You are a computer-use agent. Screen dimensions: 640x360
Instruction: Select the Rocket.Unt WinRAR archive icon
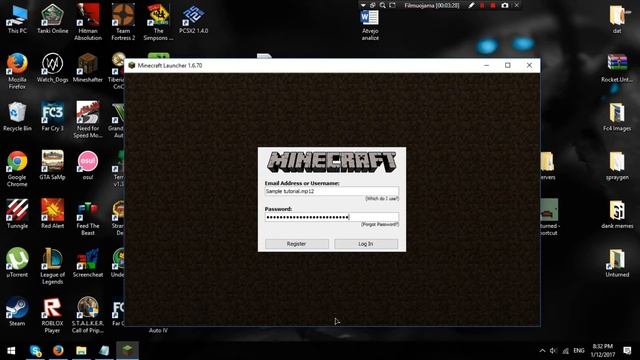pyautogui.click(x=617, y=68)
